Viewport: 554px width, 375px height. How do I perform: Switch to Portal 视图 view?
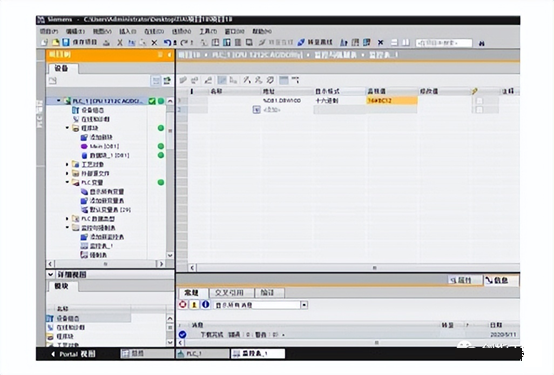click(74, 354)
